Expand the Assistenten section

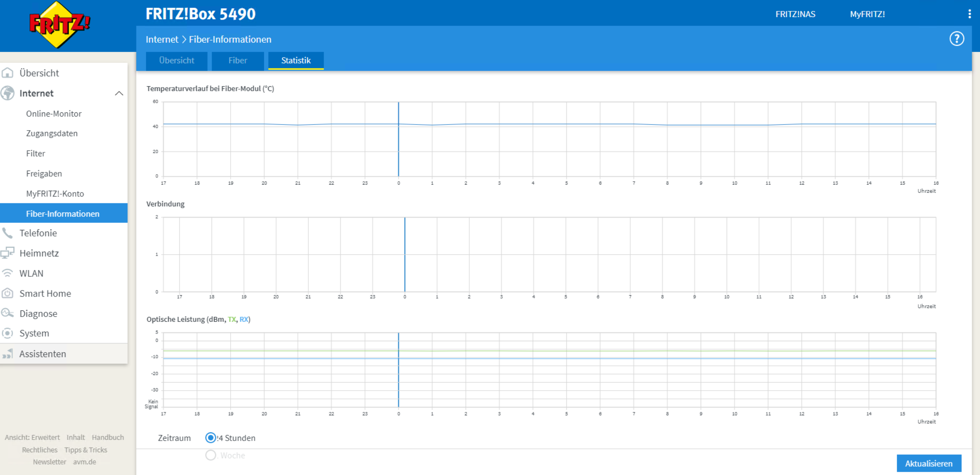coord(43,354)
